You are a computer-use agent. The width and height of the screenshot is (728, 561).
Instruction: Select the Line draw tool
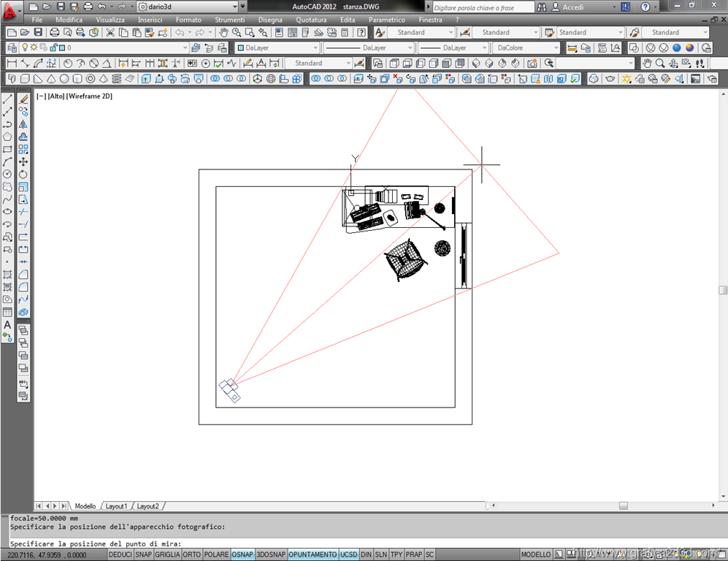7,99
